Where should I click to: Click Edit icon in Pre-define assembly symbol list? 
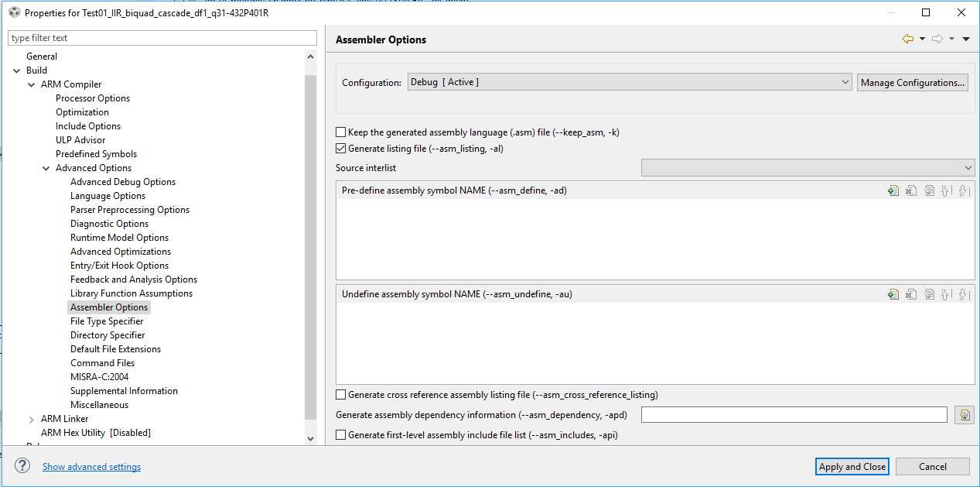pyautogui.click(x=929, y=190)
